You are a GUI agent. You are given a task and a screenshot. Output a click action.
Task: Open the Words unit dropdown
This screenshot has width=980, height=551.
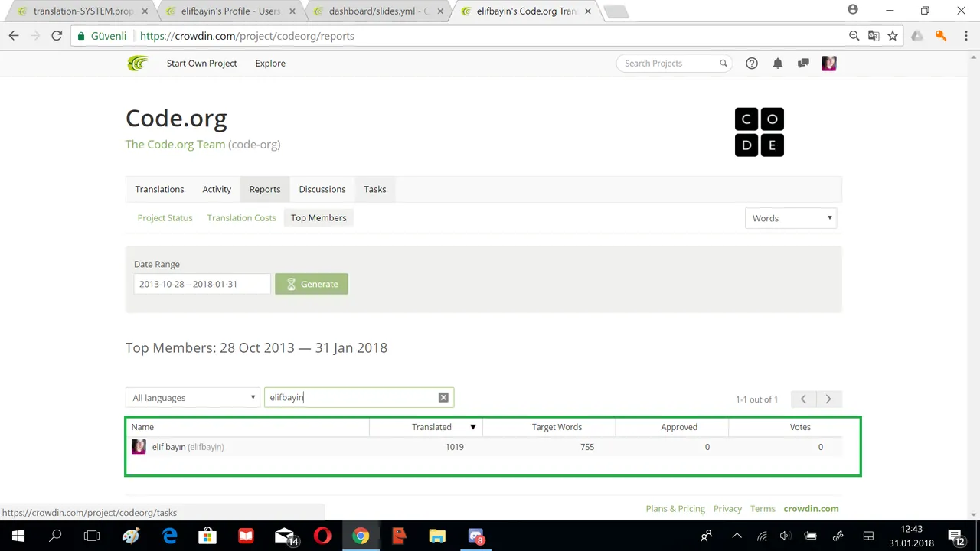click(x=791, y=218)
